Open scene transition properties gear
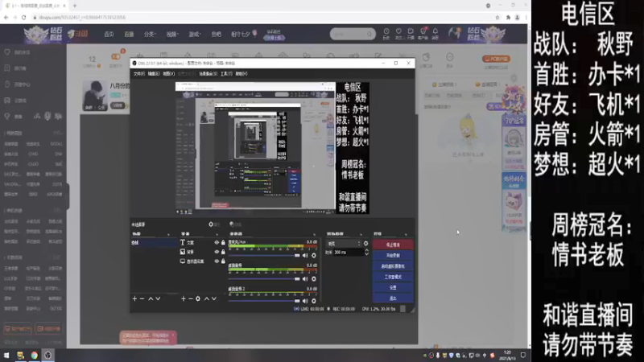 point(366,244)
